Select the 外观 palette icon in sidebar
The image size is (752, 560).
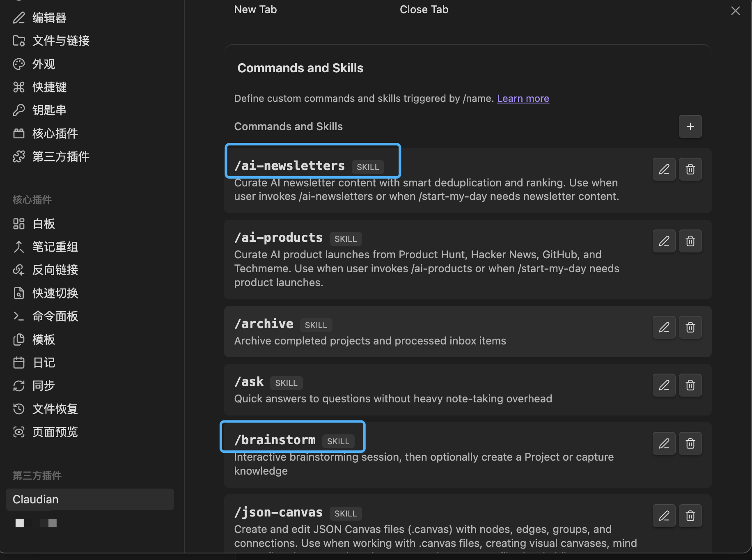click(x=19, y=64)
